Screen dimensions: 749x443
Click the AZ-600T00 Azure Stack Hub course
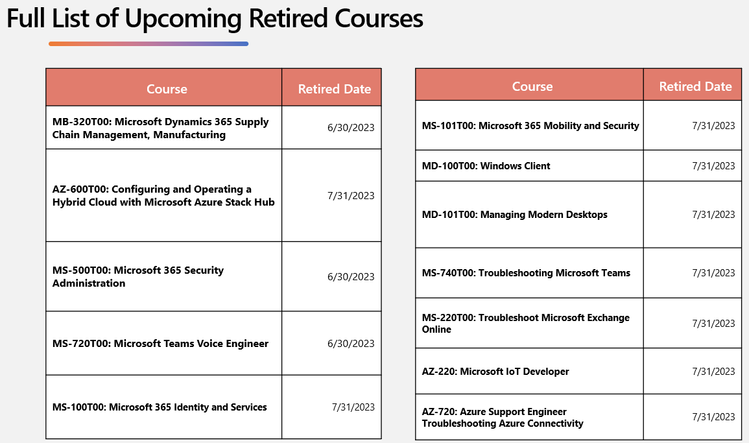click(x=163, y=195)
